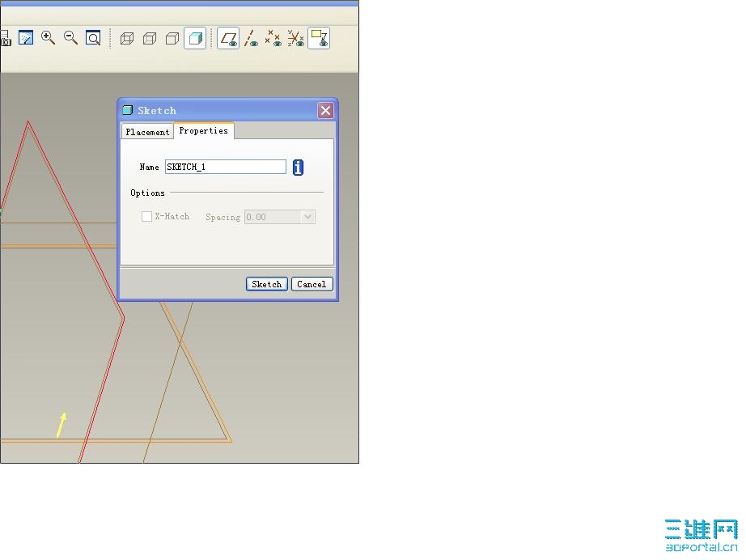
Task: Click the Name field containing SKETCH_1
Action: click(226, 167)
